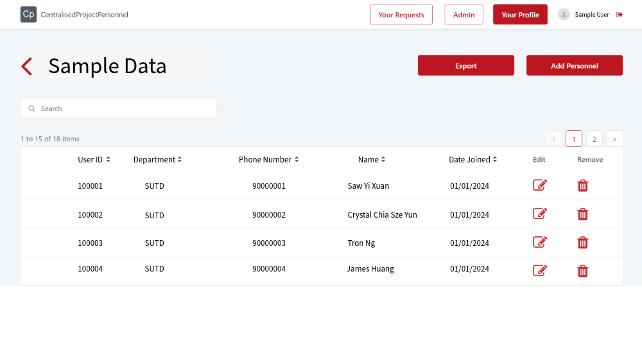Go to the Admin section
The image size is (642, 364).
(x=464, y=15)
